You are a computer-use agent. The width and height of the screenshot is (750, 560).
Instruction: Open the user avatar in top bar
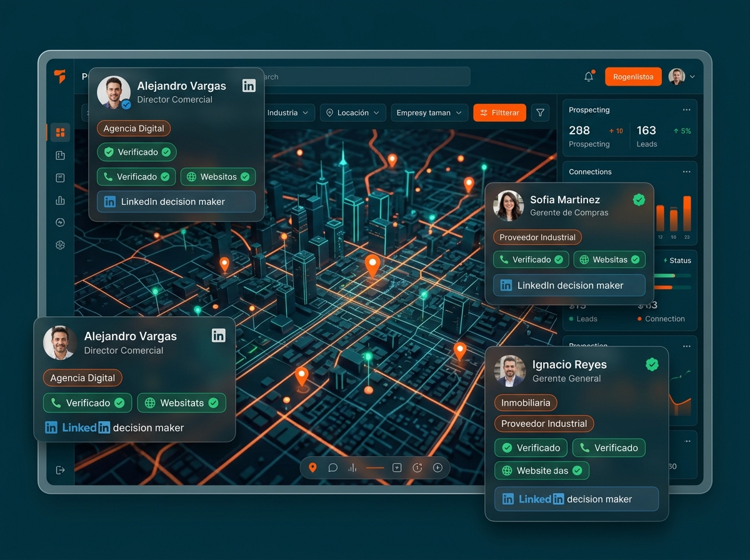pyautogui.click(x=677, y=77)
